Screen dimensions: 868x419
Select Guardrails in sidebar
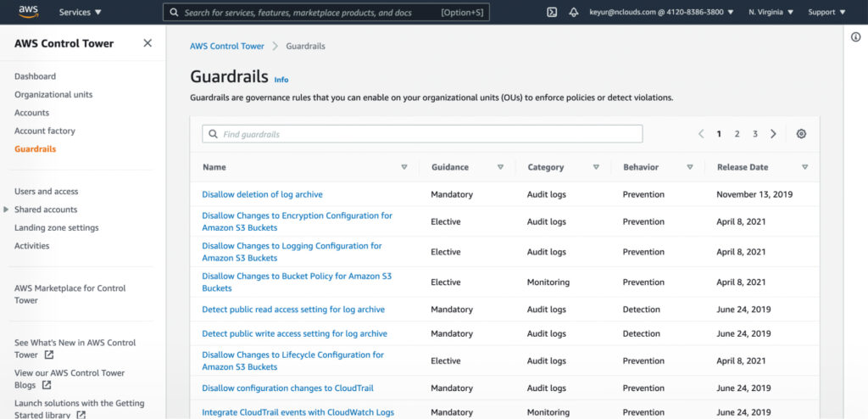(x=35, y=149)
